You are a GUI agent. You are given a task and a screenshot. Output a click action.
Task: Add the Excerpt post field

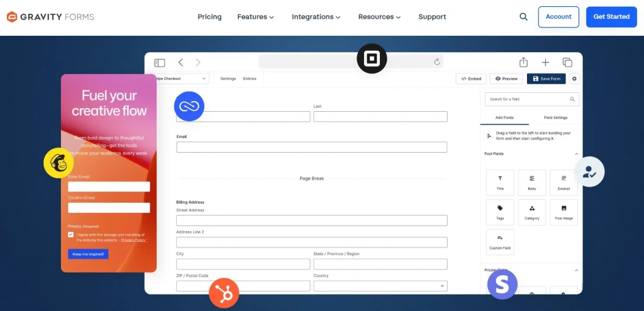[563, 183]
